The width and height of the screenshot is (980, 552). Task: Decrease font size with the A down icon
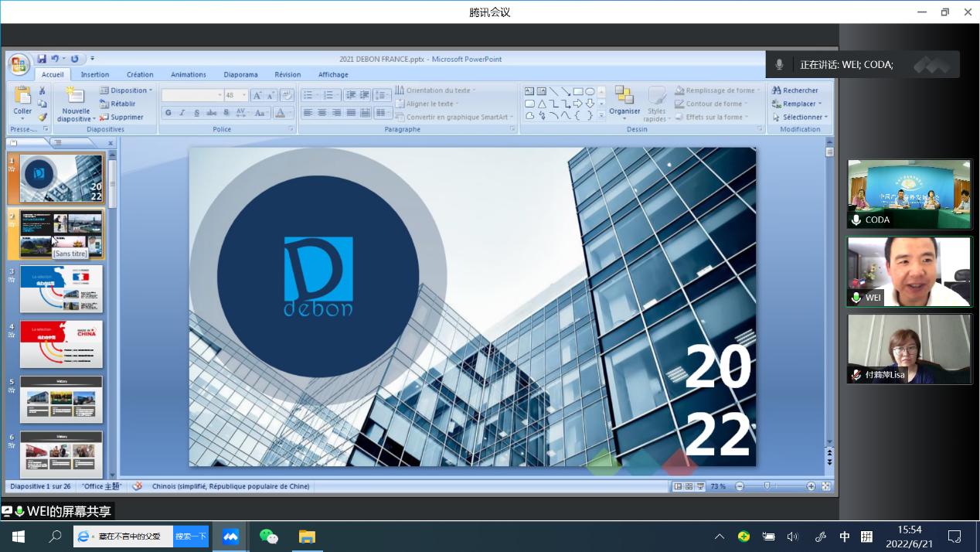point(271,95)
